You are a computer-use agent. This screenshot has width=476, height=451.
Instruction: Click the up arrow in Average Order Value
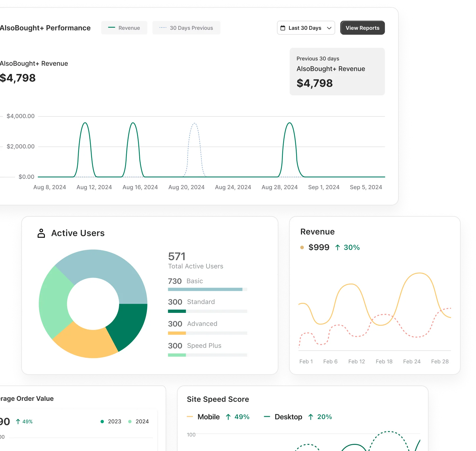pyautogui.click(x=18, y=421)
